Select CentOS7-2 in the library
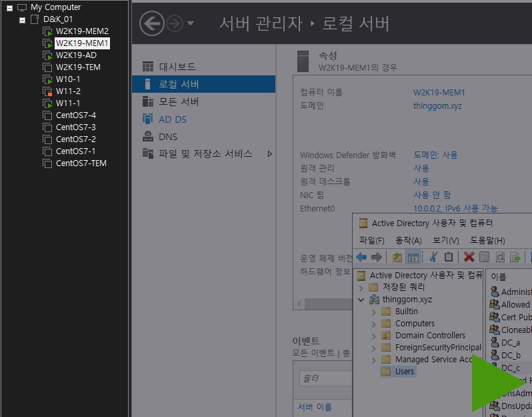The height and width of the screenshot is (417, 532). [x=75, y=139]
